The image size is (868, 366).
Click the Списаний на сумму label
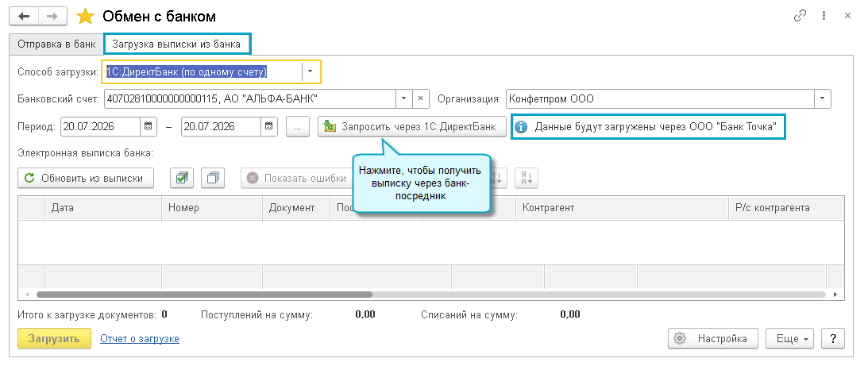[469, 315]
